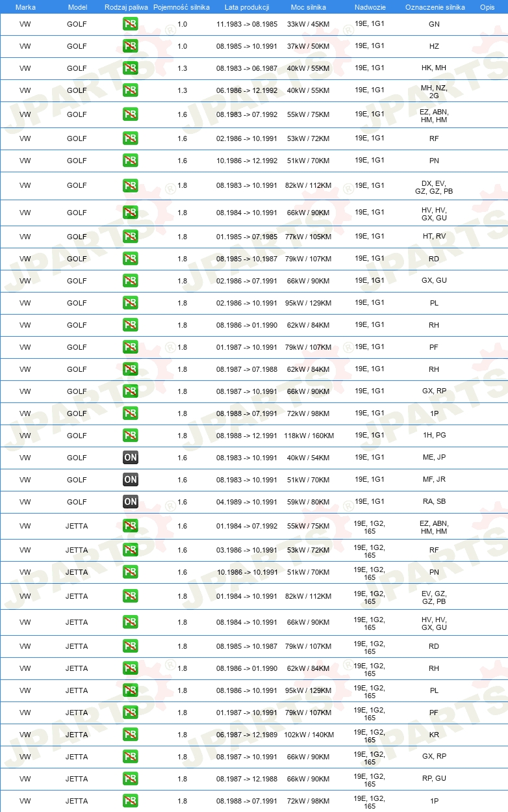Image resolution: width=508 pixels, height=812 pixels.
Task: Click the PB icon in the Jetta KR row
Action: coord(131,735)
